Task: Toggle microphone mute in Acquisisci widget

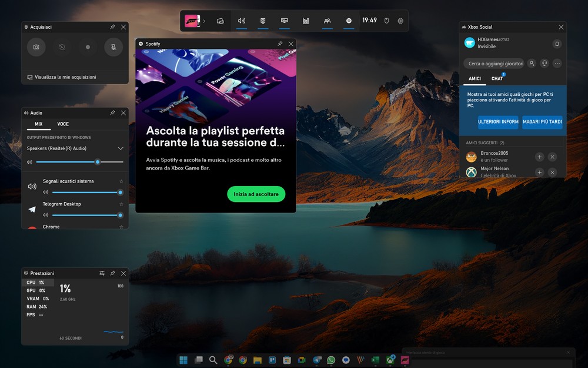Action: (113, 47)
